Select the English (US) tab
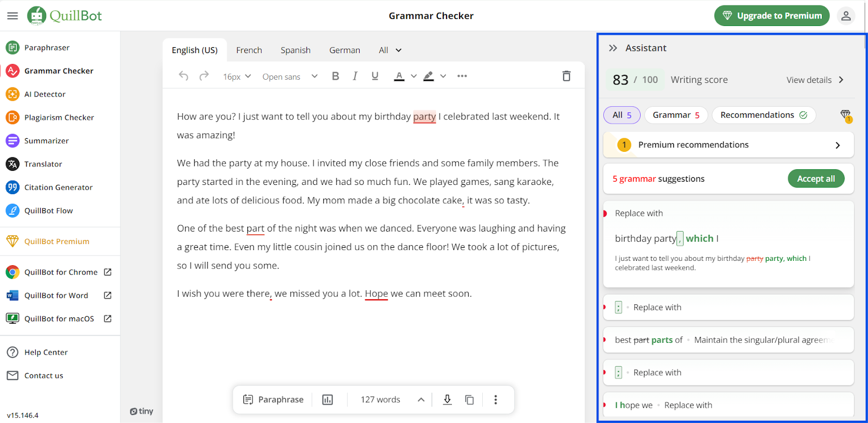Image resolution: width=868 pixels, height=423 pixels. pos(195,50)
